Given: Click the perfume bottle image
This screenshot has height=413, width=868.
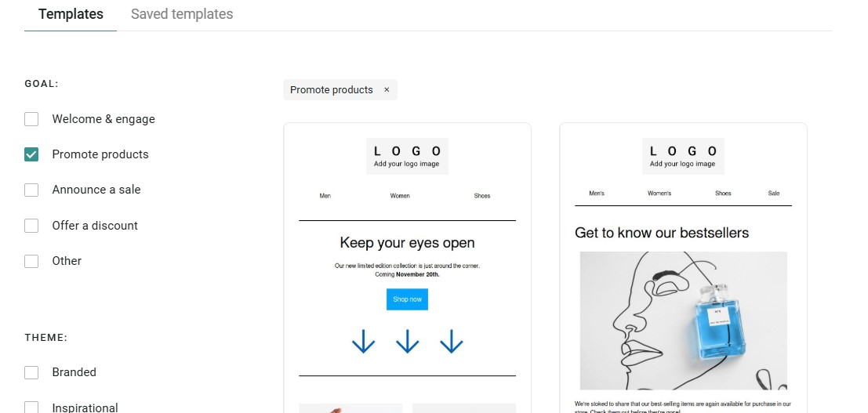Looking at the screenshot, I should click(683, 321).
